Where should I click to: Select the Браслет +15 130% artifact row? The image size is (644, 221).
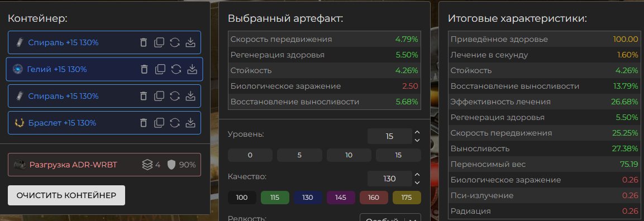coord(104,123)
